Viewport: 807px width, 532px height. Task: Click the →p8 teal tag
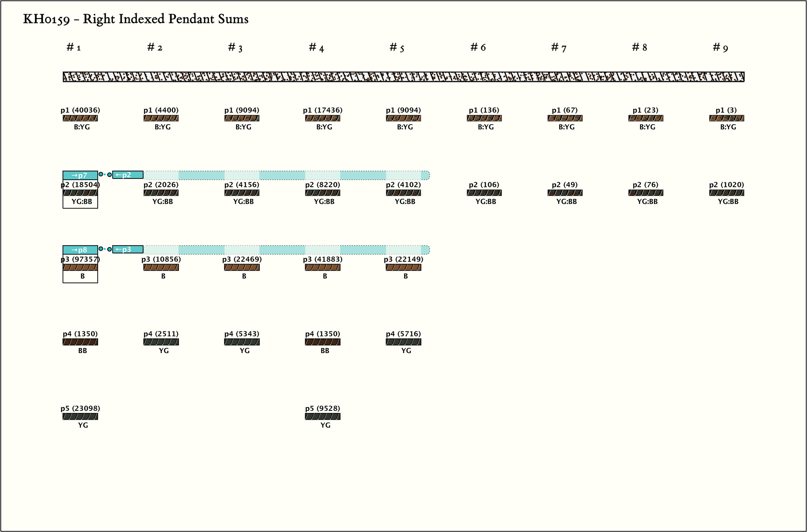80,250
